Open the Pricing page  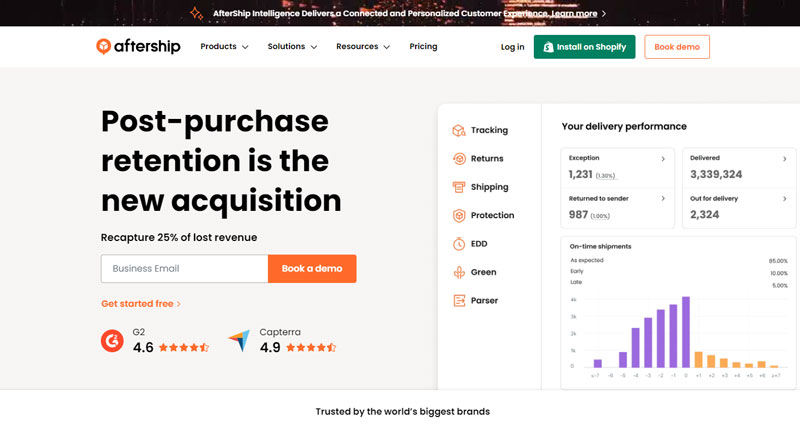423,46
